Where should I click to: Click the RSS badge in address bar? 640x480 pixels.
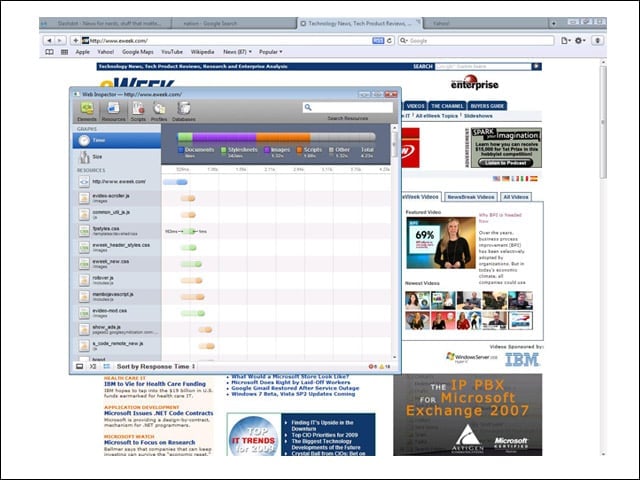pos(378,40)
